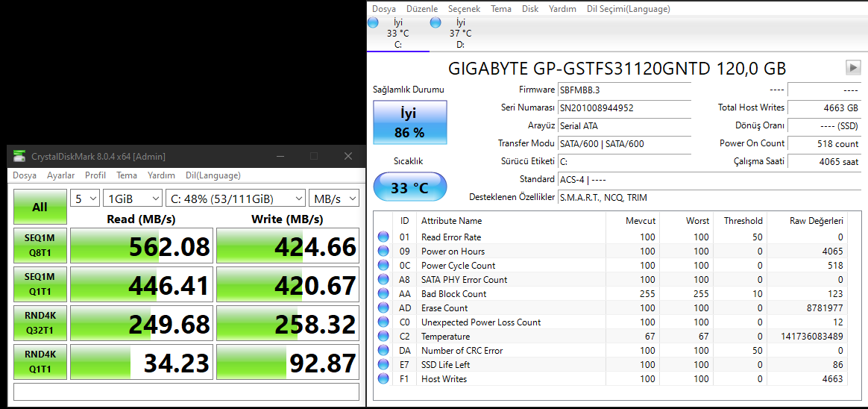Open Düzenle menu in CrystalDiskInfo

422,9
